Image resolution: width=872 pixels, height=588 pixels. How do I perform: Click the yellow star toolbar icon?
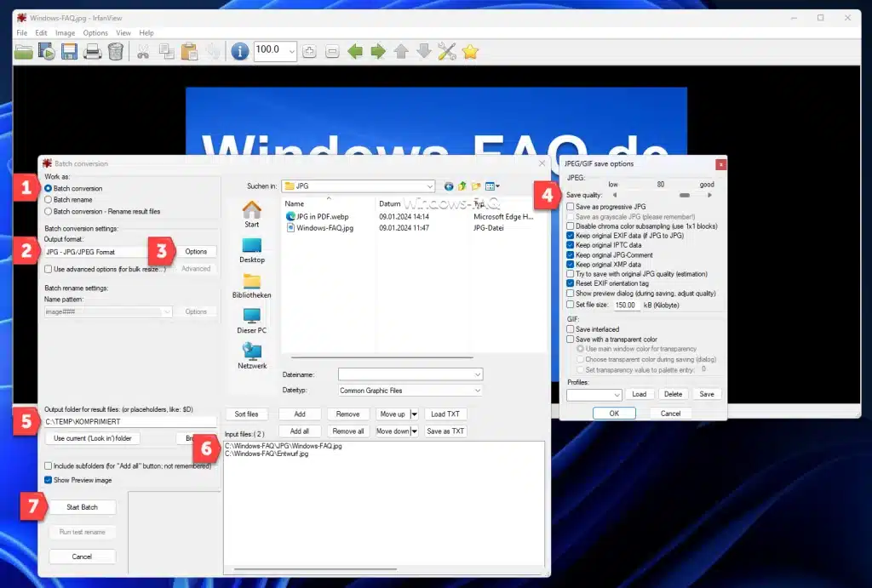pyautogui.click(x=470, y=52)
